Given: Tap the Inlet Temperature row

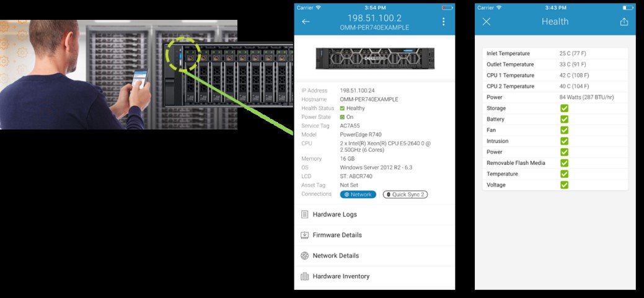Looking at the screenshot, I should [555, 53].
